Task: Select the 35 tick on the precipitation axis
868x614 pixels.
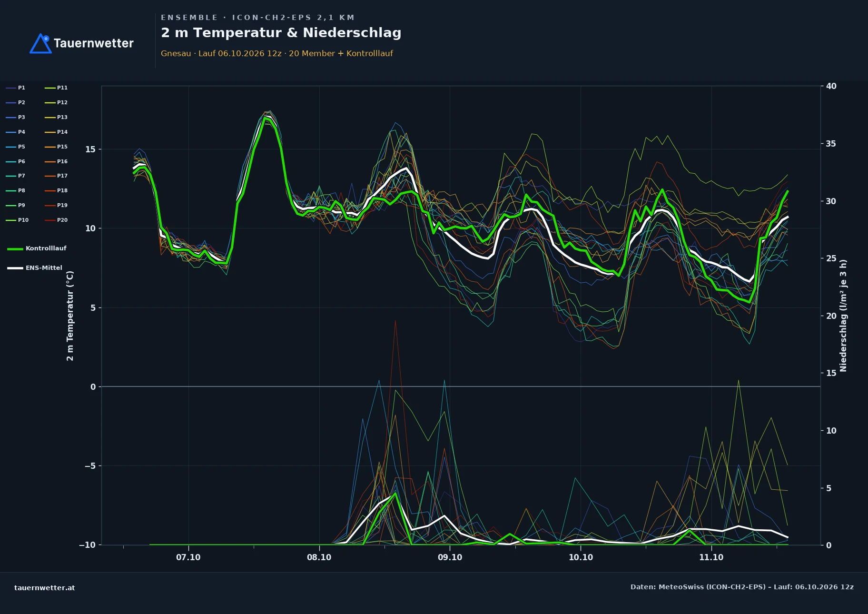Action: [x=831, y=144]
